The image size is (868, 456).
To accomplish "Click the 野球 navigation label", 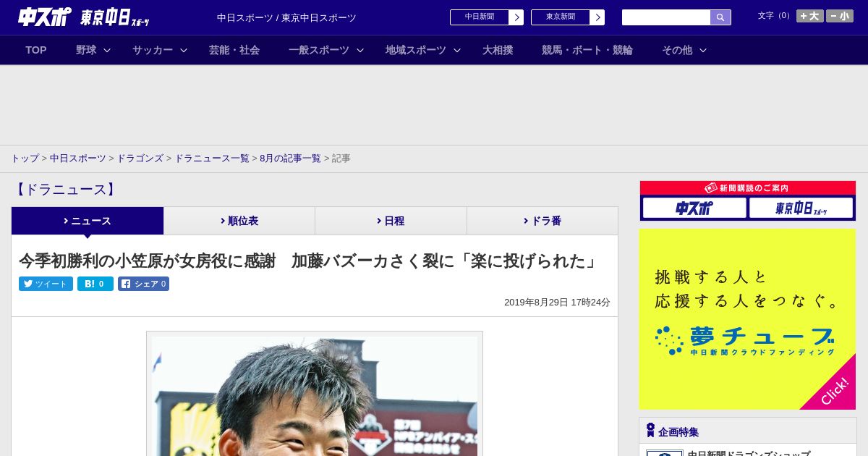I will click(86, 50).
